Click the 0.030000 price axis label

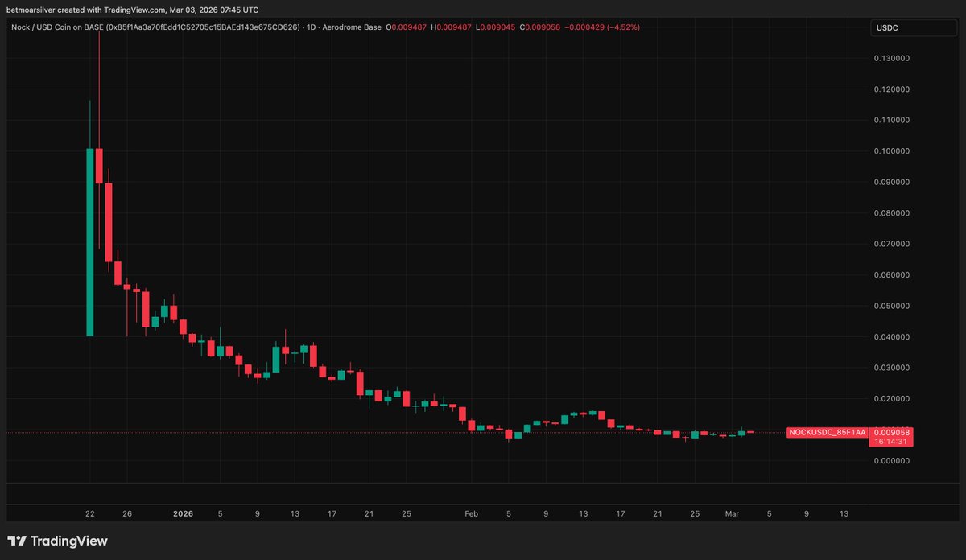890,368
